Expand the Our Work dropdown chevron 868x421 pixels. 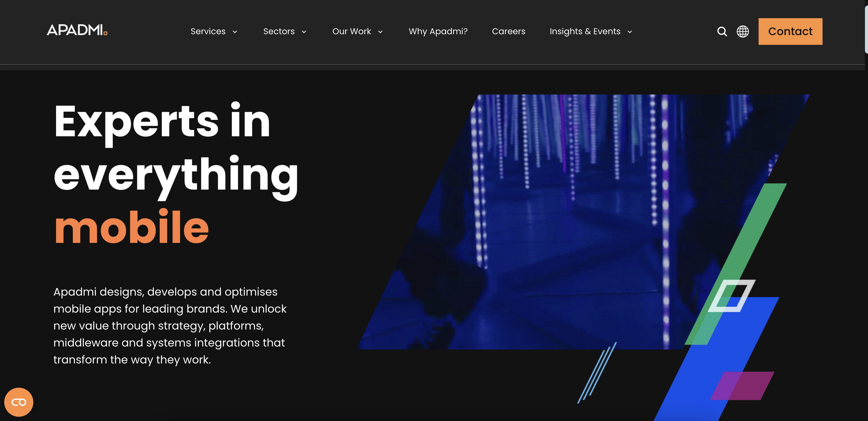380,32
